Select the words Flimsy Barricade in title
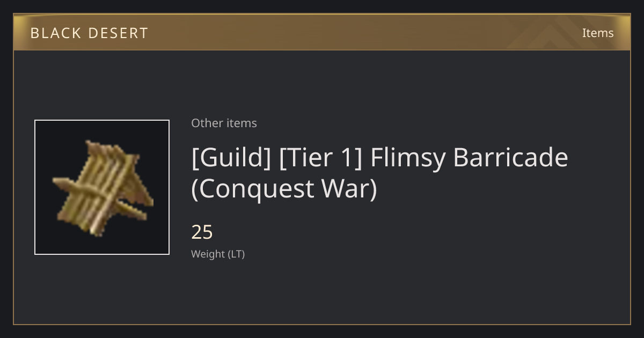The width and height of the screenshot is (644, 338). (469, 158)
